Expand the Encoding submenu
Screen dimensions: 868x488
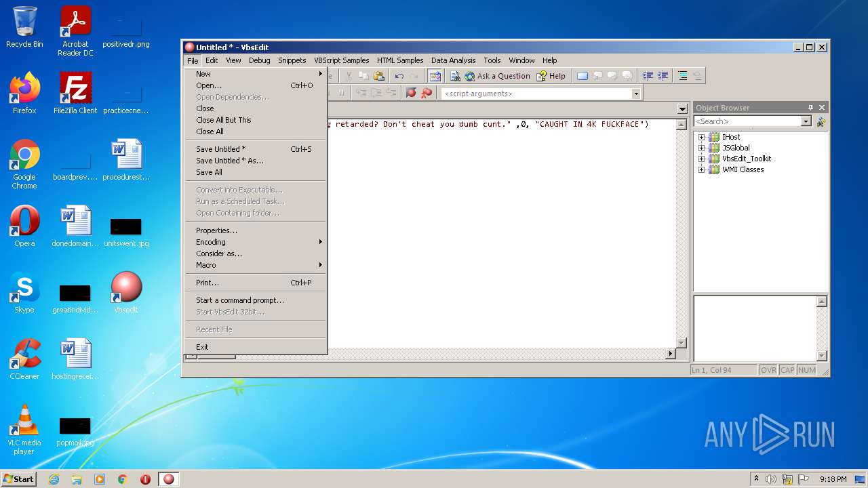256,242
